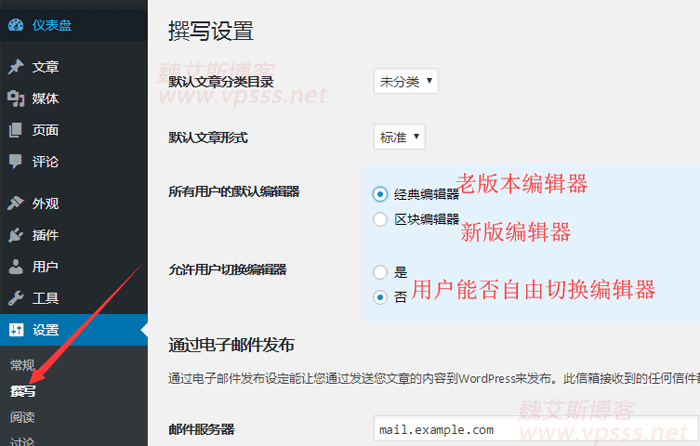Select the 经典编辑器 radio button
The height and width of the screenshot is (446, 700).
380,194
